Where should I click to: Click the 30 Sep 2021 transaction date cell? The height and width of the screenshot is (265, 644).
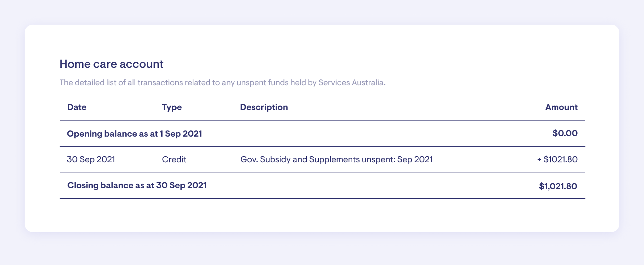coord(91,159)
